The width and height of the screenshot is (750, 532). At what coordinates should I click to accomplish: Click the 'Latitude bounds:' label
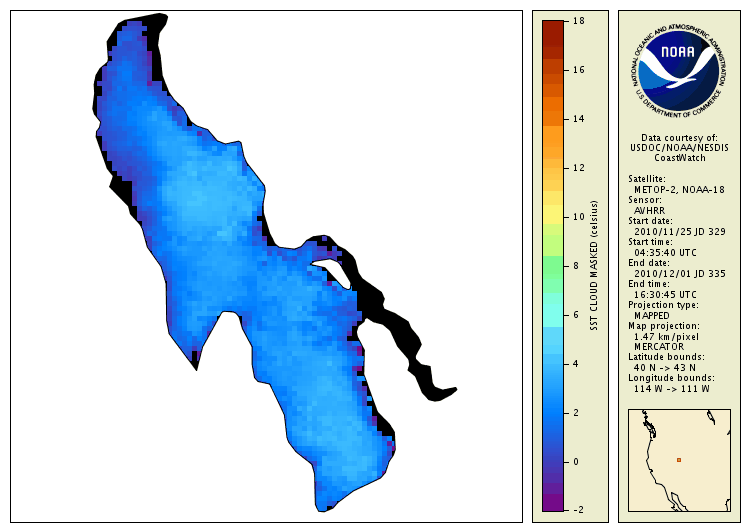[x=666, y=357]
